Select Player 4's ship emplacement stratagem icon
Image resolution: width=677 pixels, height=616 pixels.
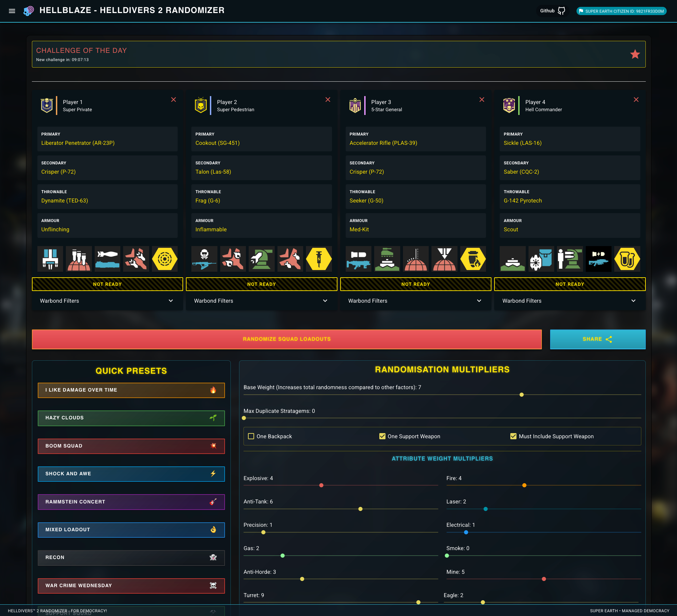click(x=512, y=259)
